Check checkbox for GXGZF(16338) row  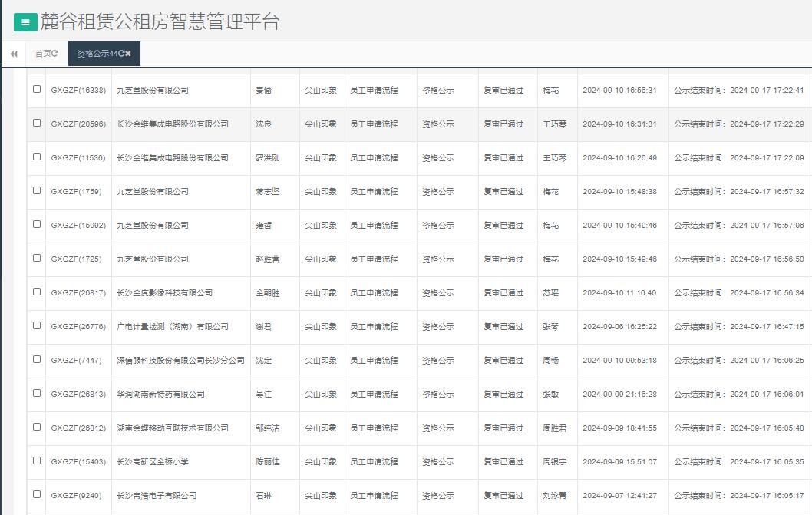(36, 90)
